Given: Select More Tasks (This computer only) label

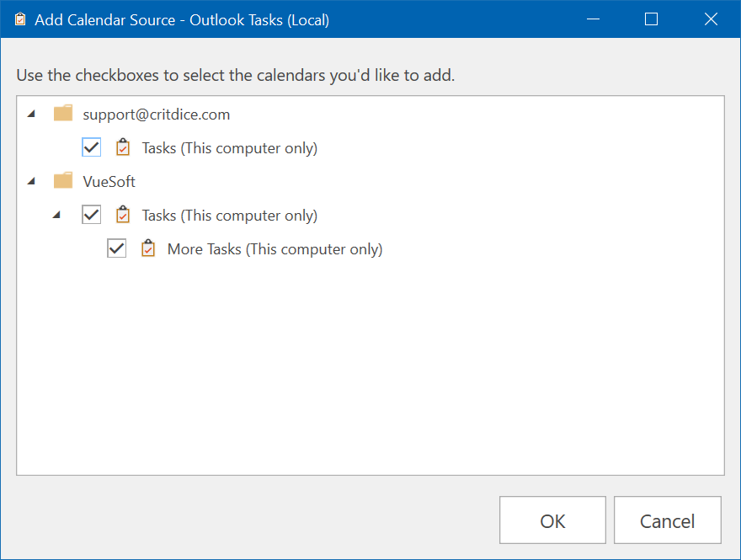Looking at the screenshot, I should (x=275, y=249).
